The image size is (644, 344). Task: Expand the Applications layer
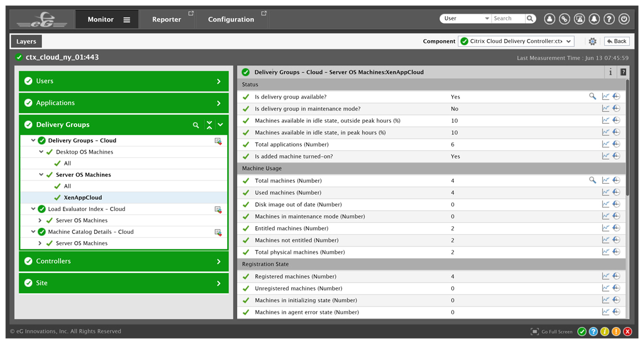coord(219,103)
